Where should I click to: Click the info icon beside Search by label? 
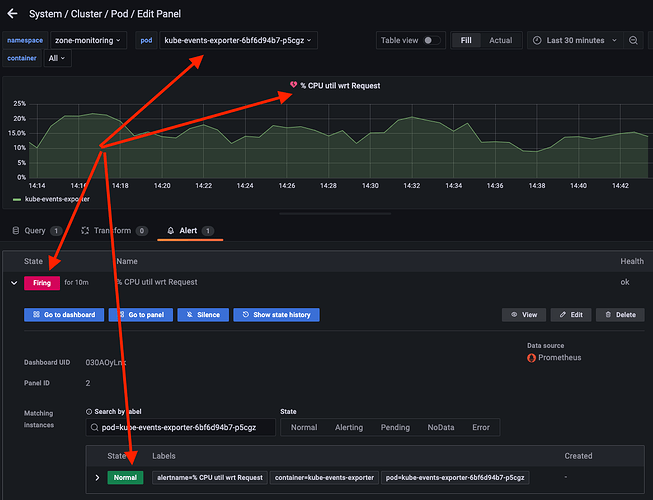[89, 412]
